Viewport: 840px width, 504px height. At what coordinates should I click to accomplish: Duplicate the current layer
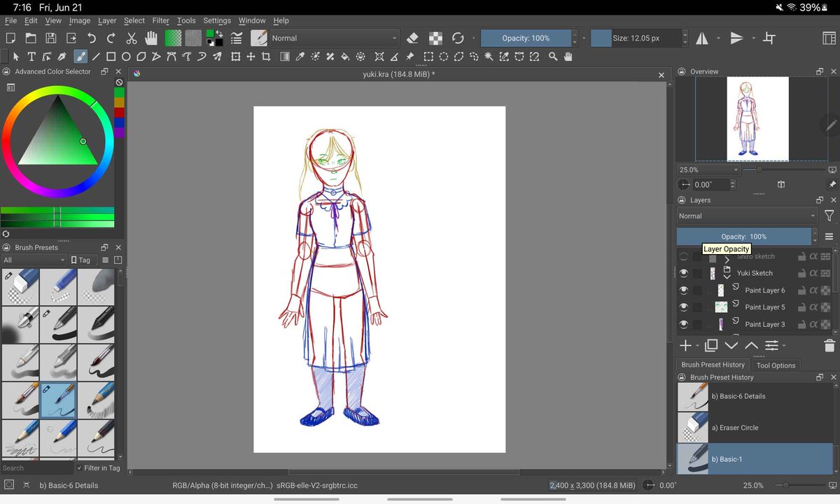711,346
